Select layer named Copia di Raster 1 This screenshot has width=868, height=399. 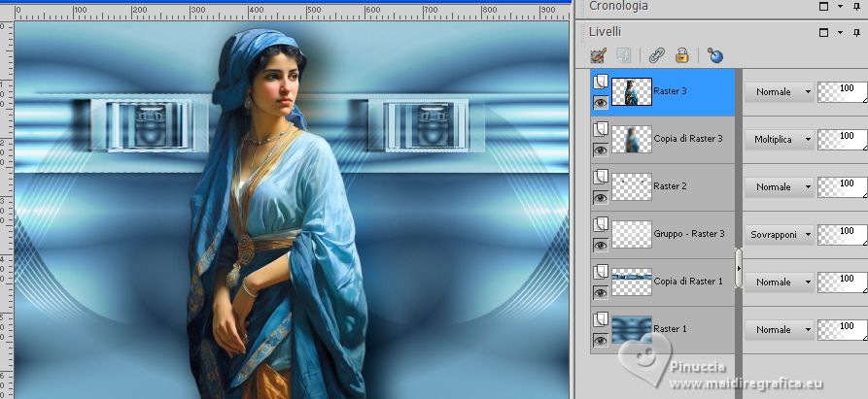(x=688, y=282)
